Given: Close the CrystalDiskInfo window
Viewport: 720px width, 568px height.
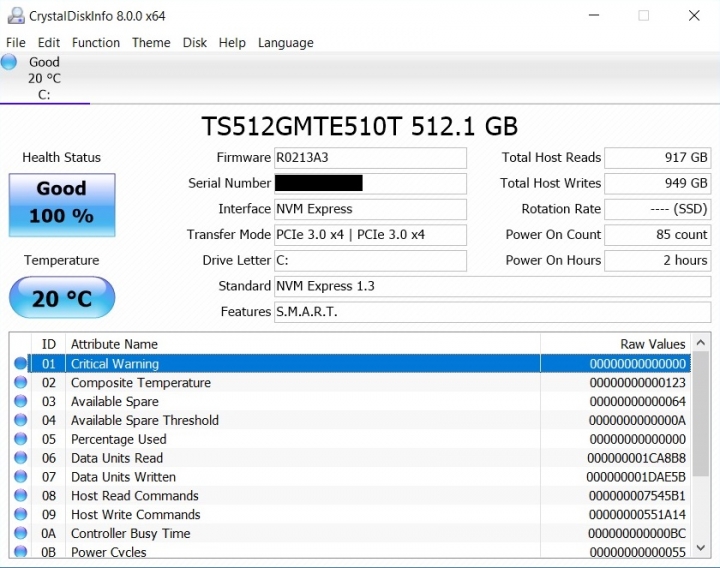Looking at the screenshot, I should point(694,16).
